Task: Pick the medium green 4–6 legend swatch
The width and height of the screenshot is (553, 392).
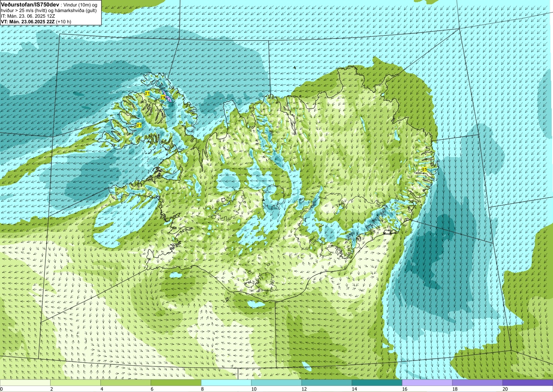Action: point(126,383)
